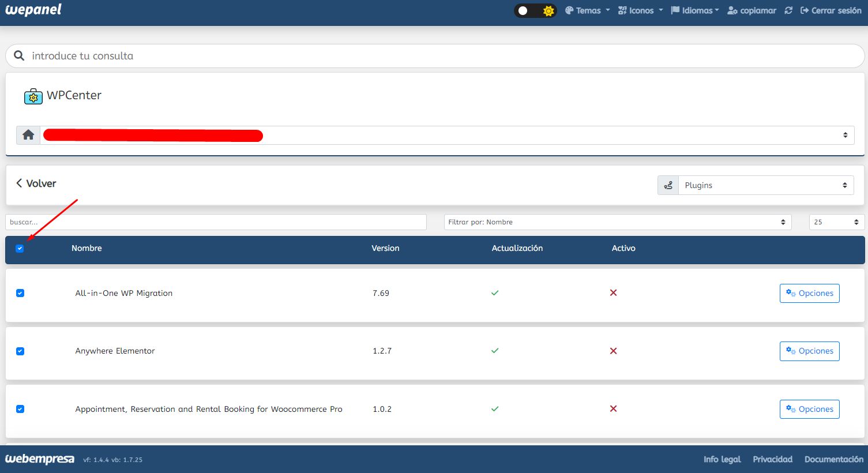
Task: Open the Info legal footer link
Action: (722, 459)
